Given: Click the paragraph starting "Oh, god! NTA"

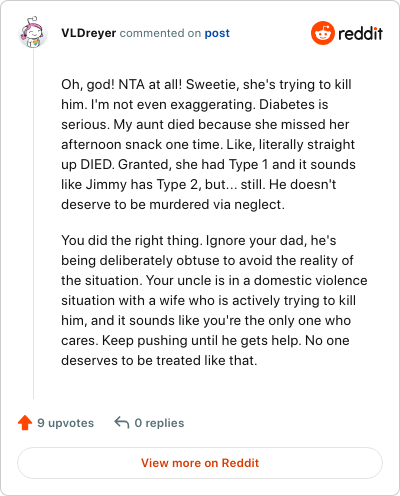Looking at the screenshot, I should (x=208, y=144).
